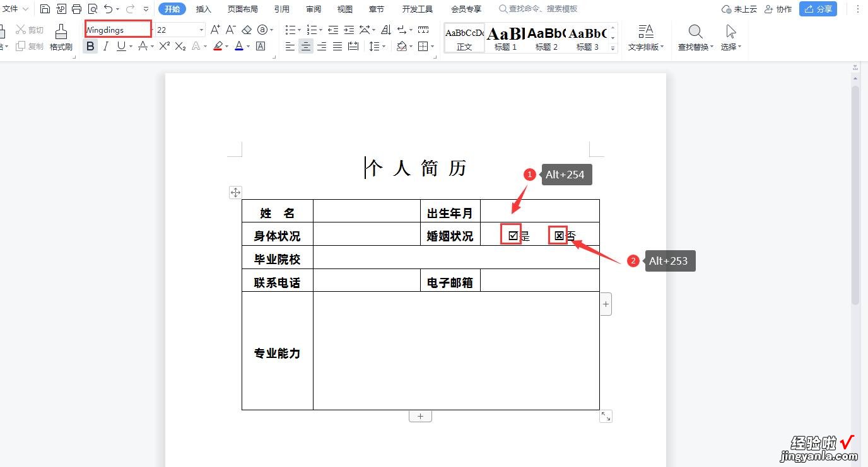Switch to the 视图 tab
The width and height of the screenshot is (868, 467).
point(345,9)
